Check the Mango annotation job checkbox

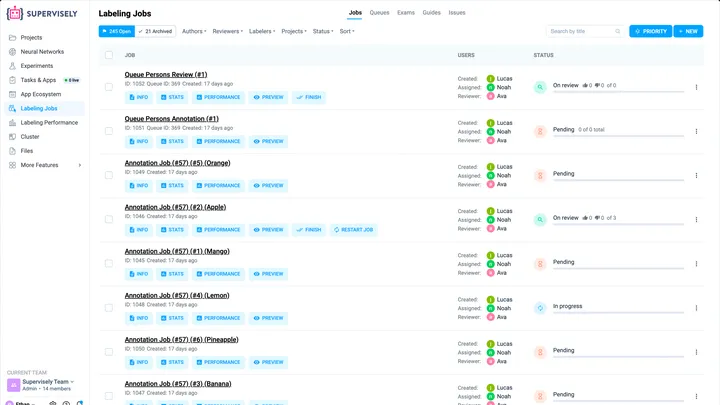coord(109,264)
